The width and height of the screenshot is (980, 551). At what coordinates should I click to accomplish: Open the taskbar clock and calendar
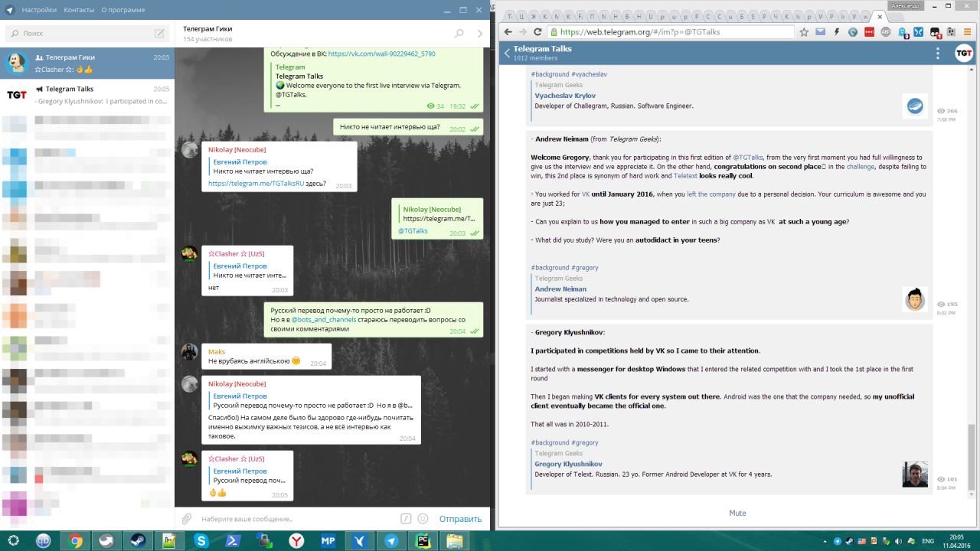point(957,541)
